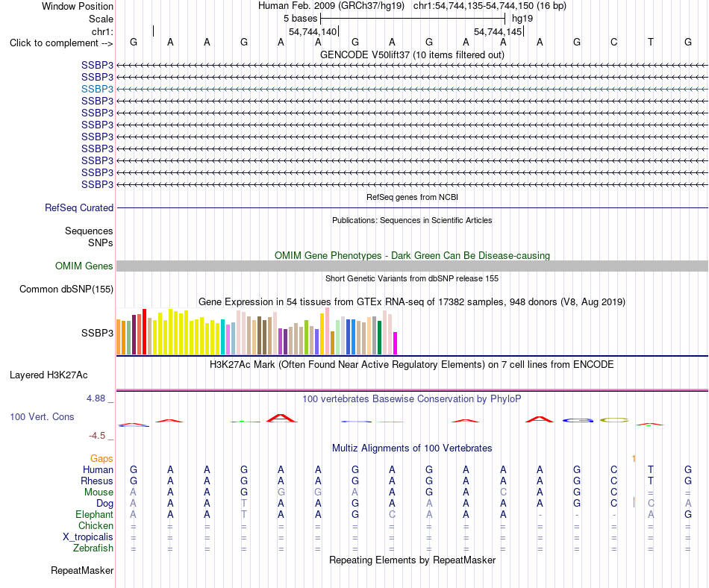The image size is (709, 588).
Task: Click the T base in the complement sequence row
Action: 651,42
